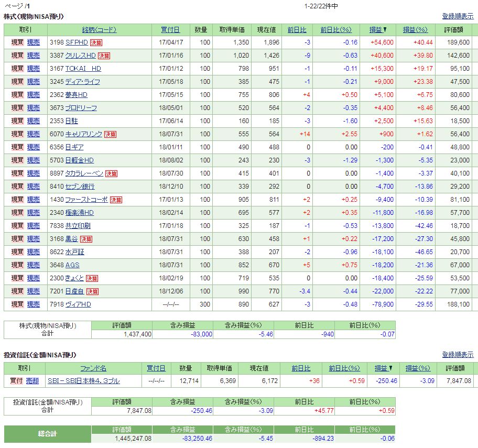The width and height of the screenshot is (478, 448).
Task: Sell ヴィアHD via 現売 link
Action: [x=34, y=304]
